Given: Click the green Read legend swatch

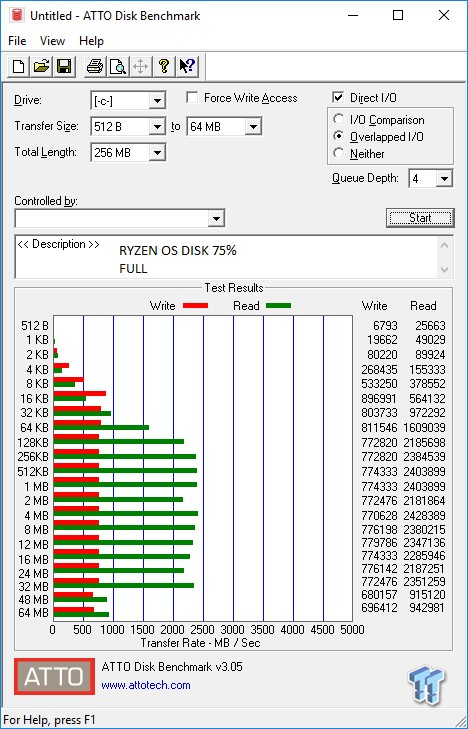Looking at the screenshot, I should point(278,305).
